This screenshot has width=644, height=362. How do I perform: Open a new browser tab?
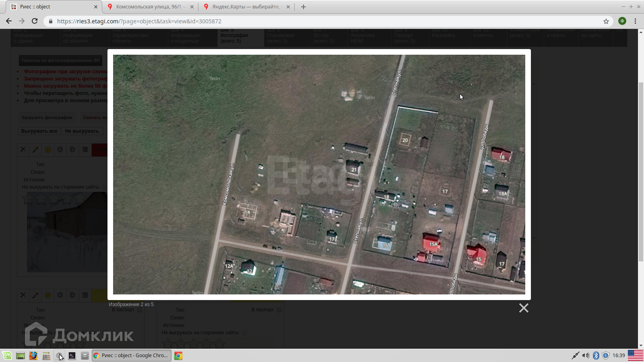tap(303, 7)
